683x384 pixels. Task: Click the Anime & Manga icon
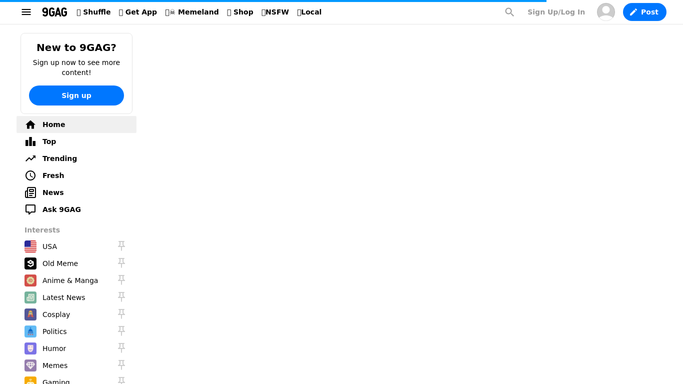[x=30, y=280]
